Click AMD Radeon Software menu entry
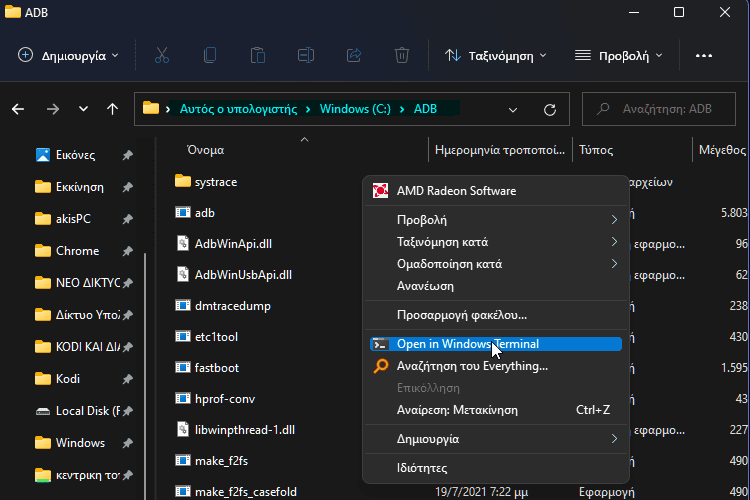 (x=456, y=190)
